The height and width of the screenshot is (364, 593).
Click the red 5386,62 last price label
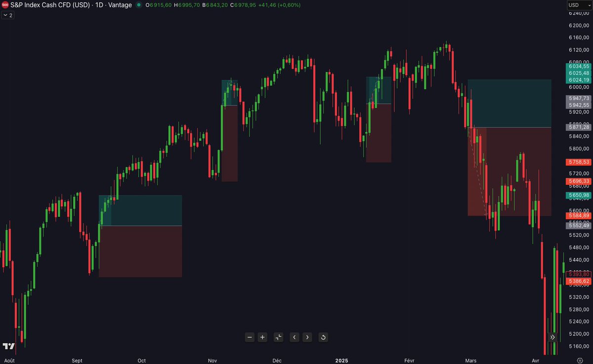(x=579, y=281)
